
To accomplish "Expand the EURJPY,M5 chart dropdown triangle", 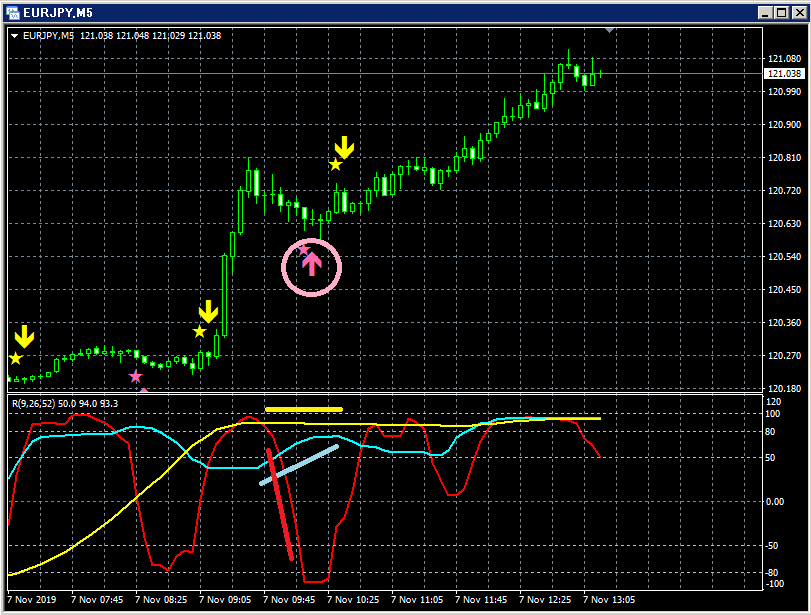I will click(14, 36).
